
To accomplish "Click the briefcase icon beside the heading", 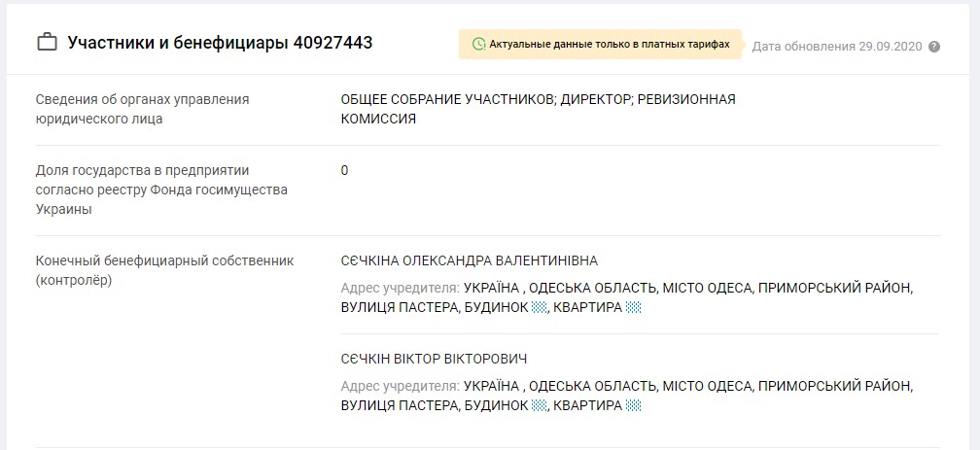I will pyautogui.click(x=47, y=43).
